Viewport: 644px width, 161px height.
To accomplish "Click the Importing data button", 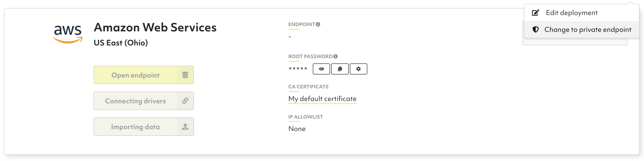I will pos(135,127).
